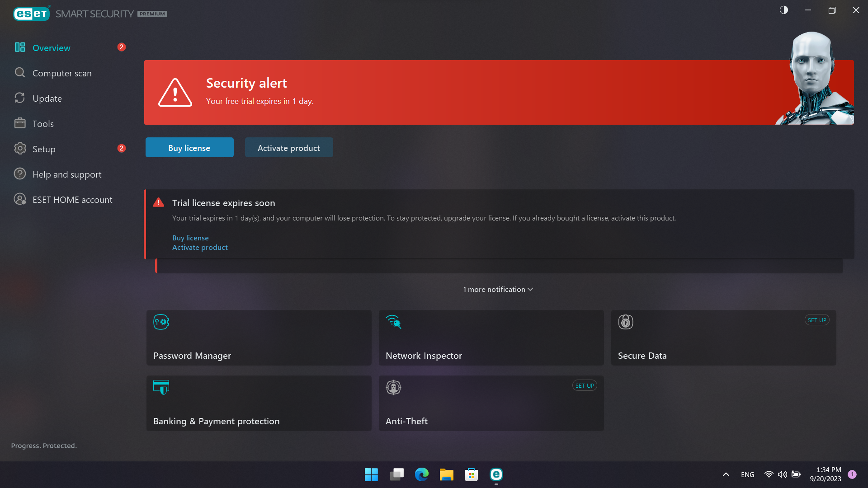Open the Secure Data tile
The height and width of the screenshot is (488, 868).
724,338
